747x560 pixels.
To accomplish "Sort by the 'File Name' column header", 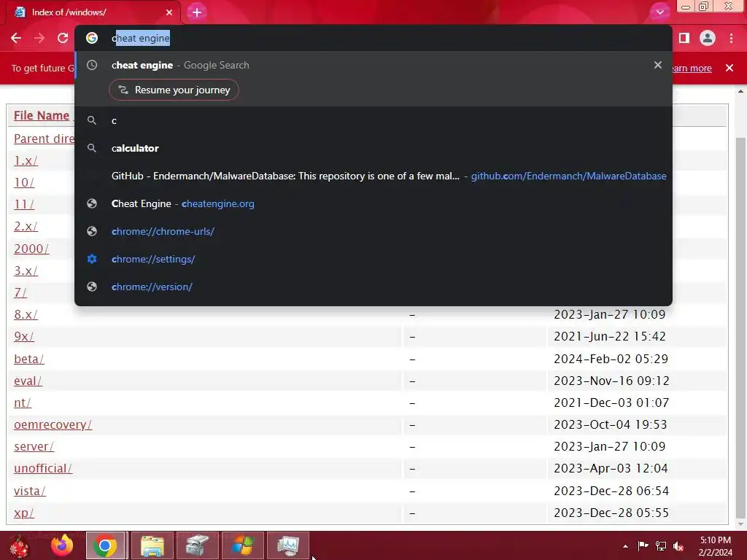I will tap(42, 116).
